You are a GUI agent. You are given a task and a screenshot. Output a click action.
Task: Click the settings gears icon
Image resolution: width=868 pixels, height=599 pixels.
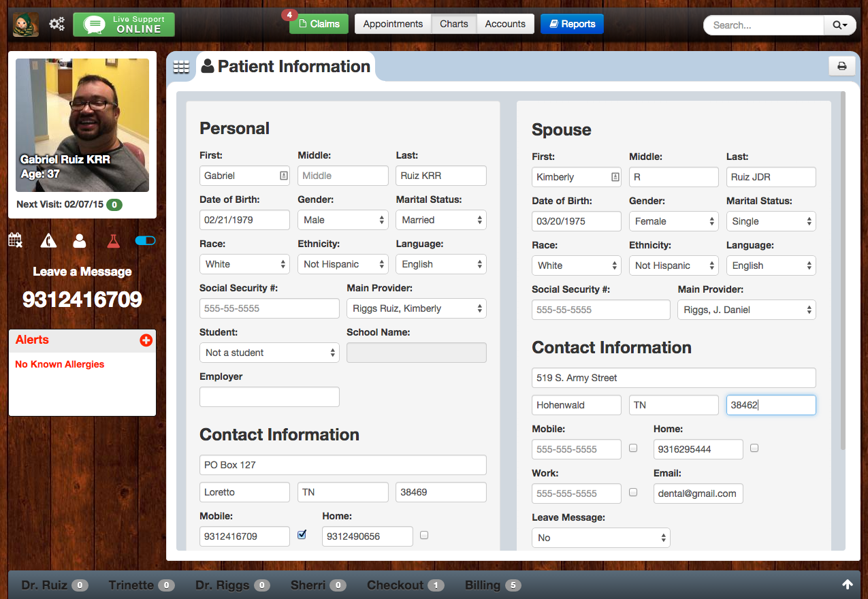coord(57,25)
